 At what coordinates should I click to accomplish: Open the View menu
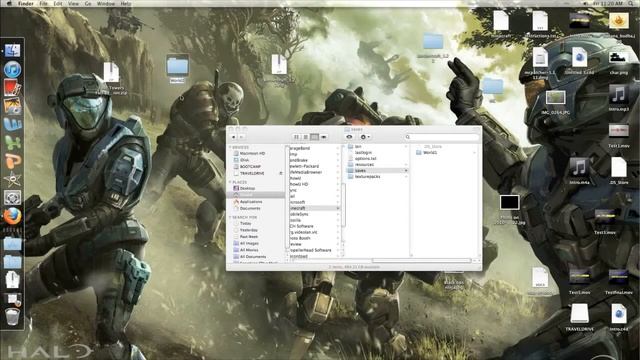(73, 3)
